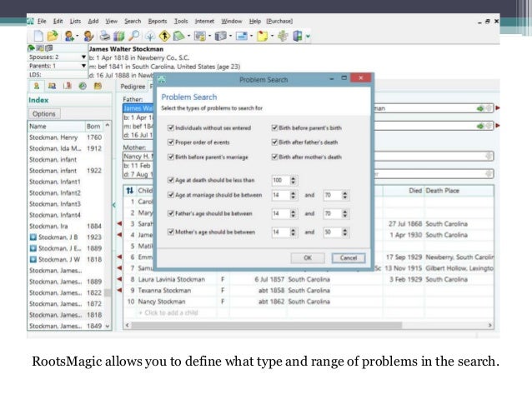
Task: Open the Reports menu
Action: tap(156, 19)
